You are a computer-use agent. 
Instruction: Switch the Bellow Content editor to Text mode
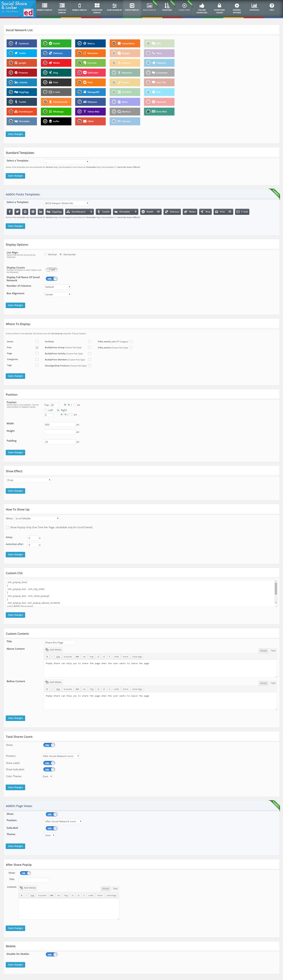273,683
